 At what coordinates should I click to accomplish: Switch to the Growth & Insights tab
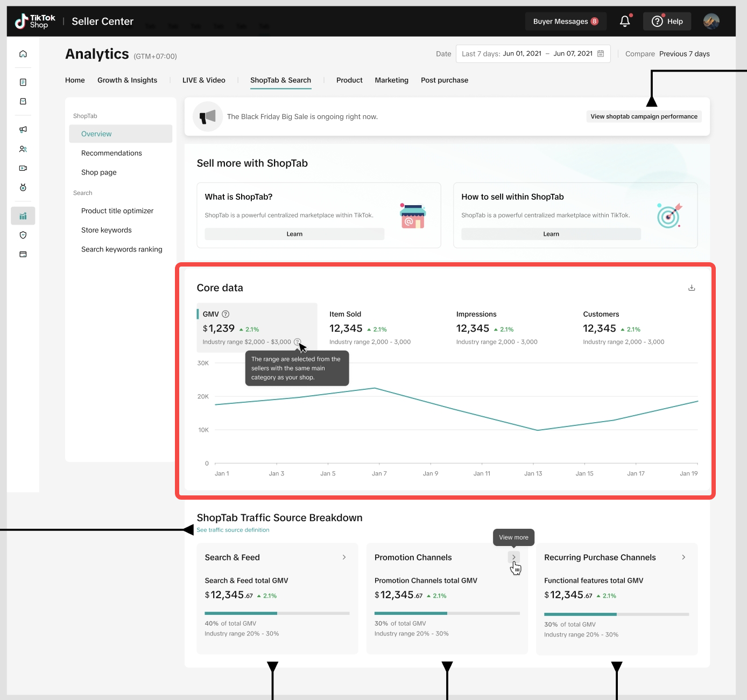127,80
